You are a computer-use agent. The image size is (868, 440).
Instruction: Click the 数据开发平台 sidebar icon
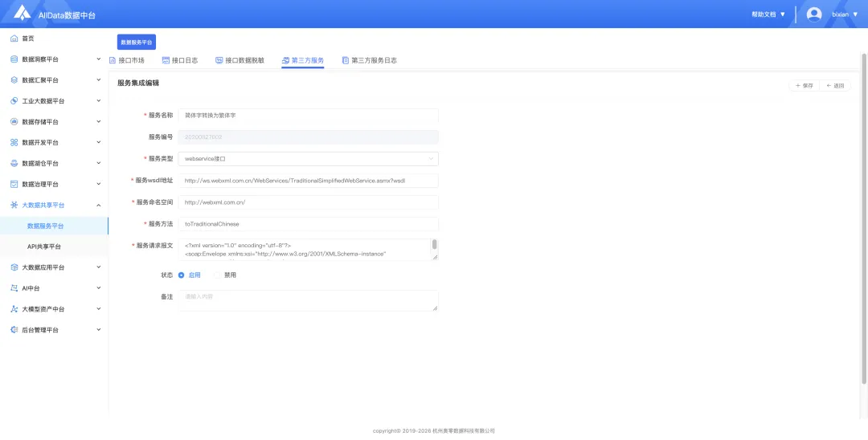pos(14,143)
